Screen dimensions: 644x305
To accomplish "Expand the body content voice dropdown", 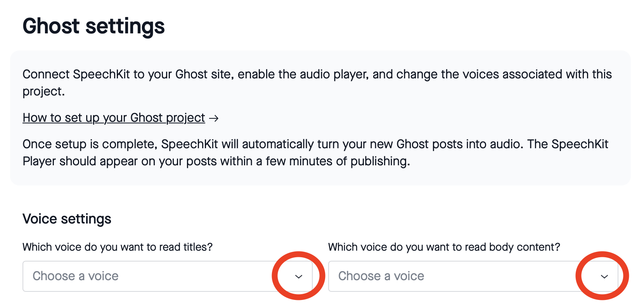I will coord(473,276).
